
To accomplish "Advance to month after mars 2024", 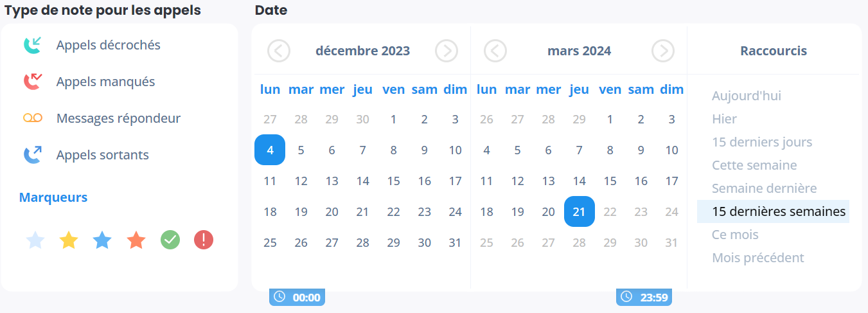I will point(663,51).
